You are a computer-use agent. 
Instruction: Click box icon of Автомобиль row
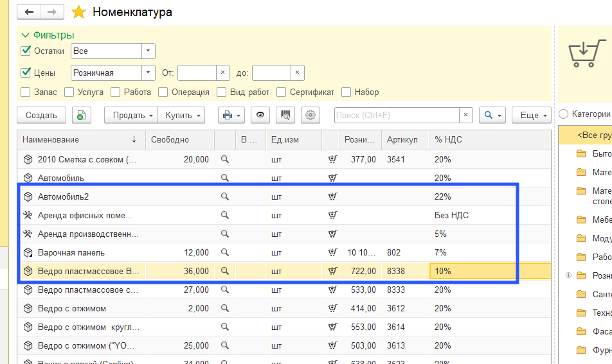28,178
